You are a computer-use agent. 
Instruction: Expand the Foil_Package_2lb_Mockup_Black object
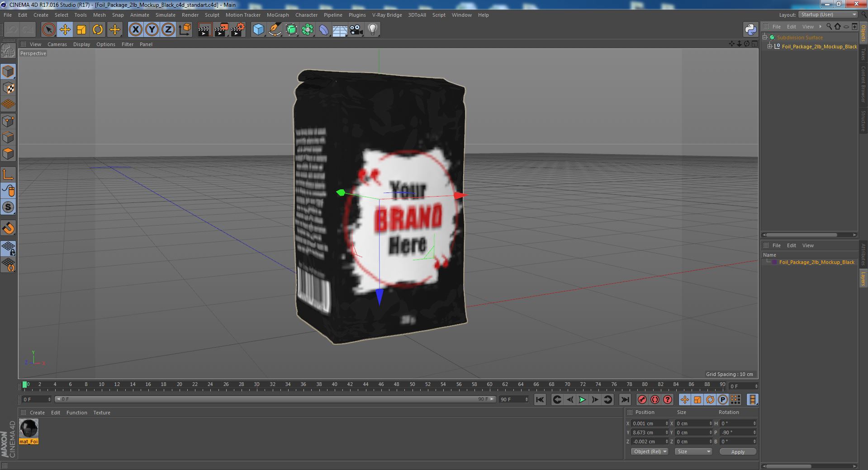point(770,47)
